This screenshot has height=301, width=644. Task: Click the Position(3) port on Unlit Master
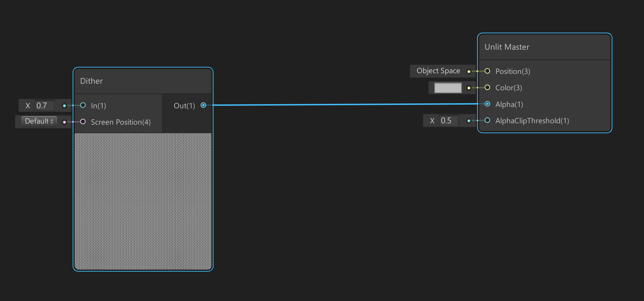487,71
